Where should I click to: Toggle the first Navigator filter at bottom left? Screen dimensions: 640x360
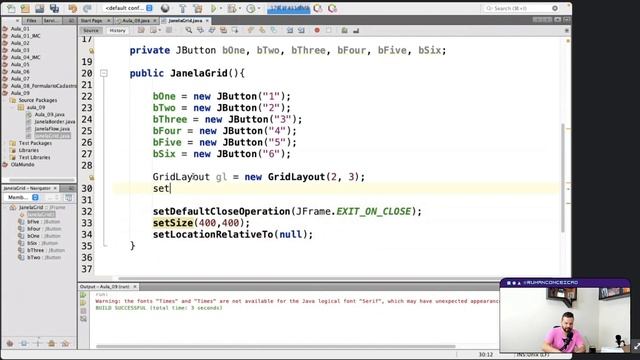tap(10, 344)
